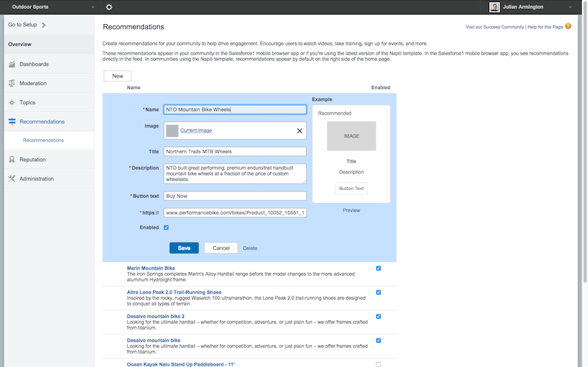The image size is (588, 367).
Task: Click the Name column header
Action: click(134, 88)
